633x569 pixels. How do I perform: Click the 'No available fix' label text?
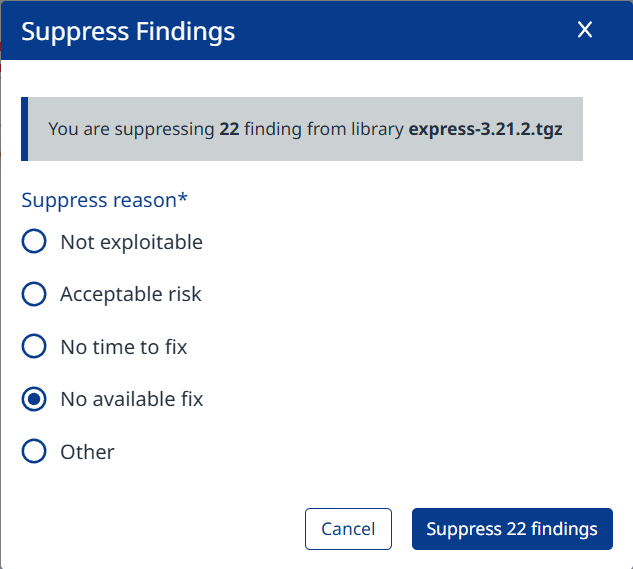[132, 399]
